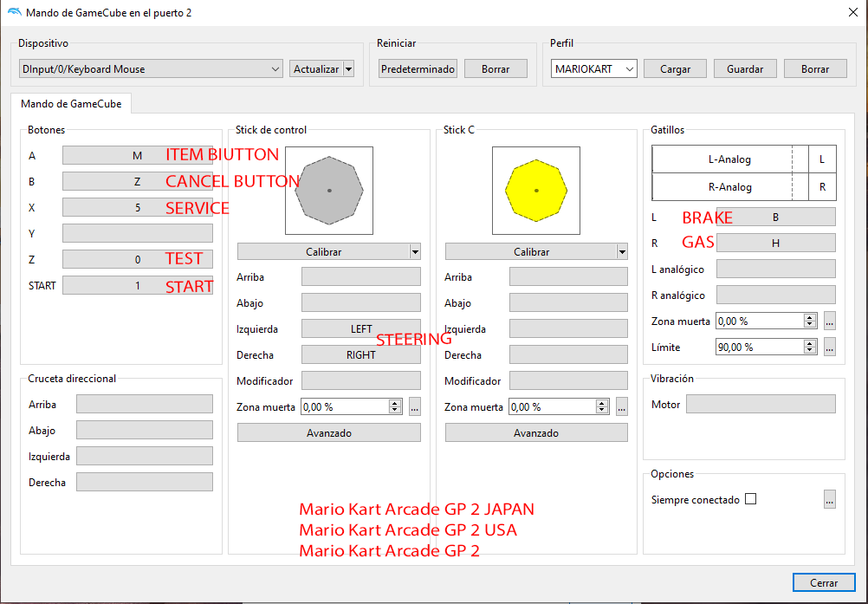Expand the Stick de control Calibrar arrow
Viewport: 868px width, 604px height.
coord(415,252)
